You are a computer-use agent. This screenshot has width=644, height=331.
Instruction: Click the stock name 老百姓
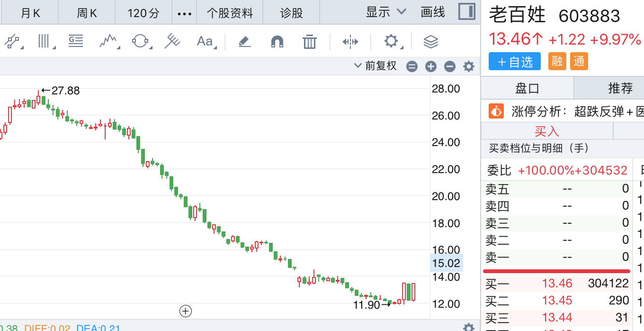point(518,15)
